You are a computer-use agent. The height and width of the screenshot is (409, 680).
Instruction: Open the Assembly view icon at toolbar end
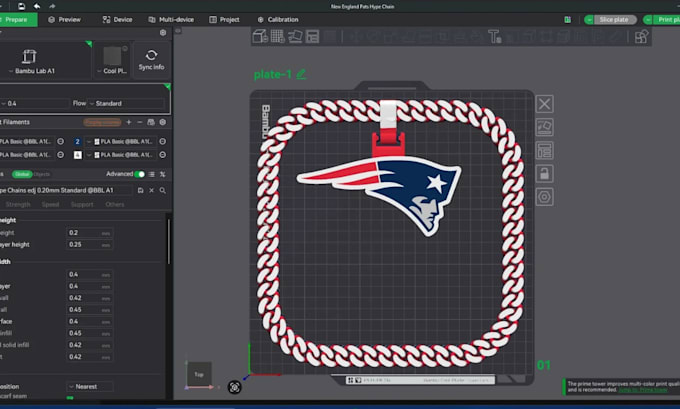641,36
